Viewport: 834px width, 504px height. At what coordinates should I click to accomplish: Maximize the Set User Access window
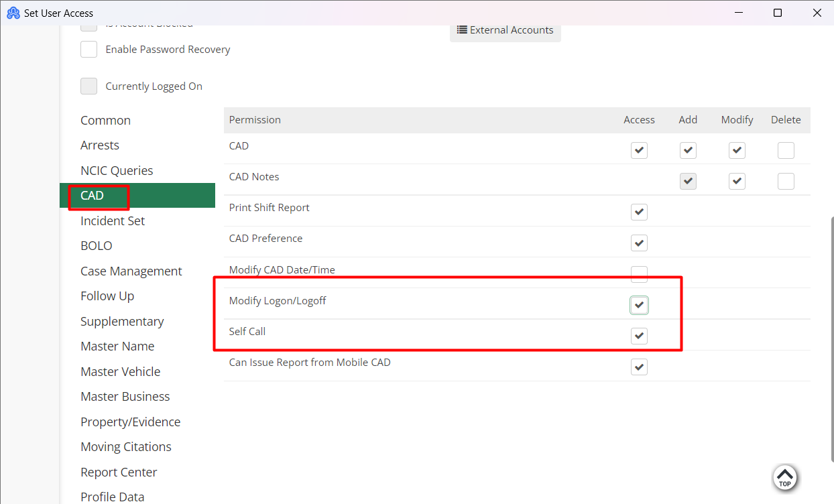[x=778, y=13]
